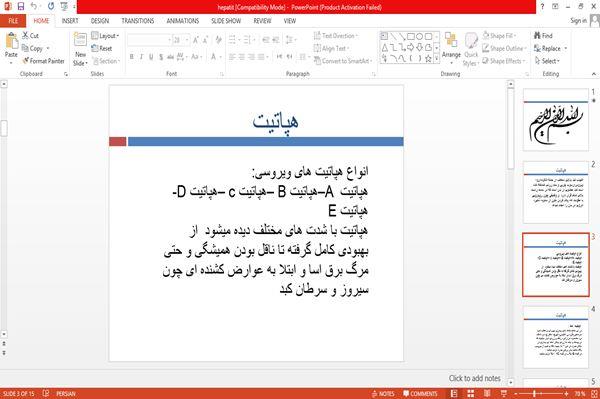Open the Layout dropdown
This screenshot has height=399, width=600.
[x=105, y=36]
